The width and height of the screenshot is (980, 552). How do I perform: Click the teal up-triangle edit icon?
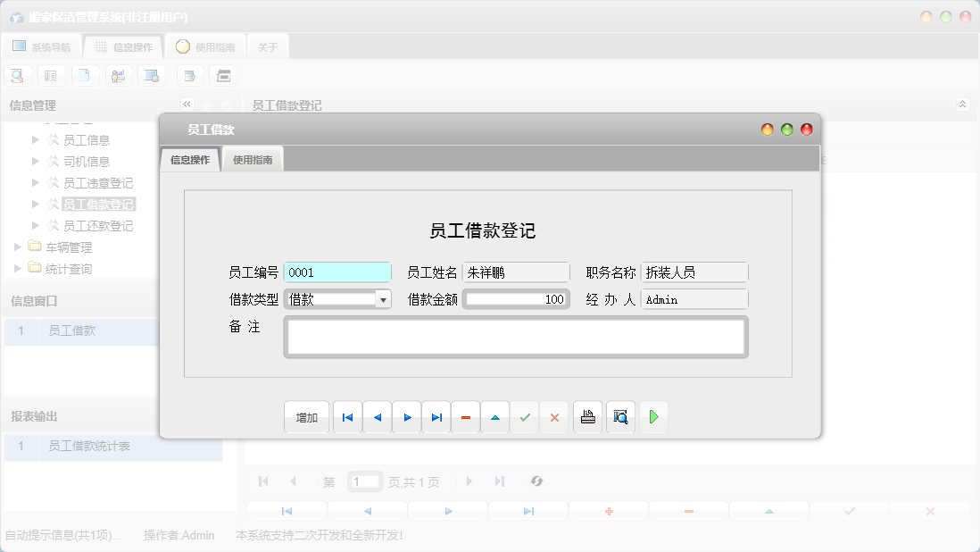(x=495, y=417)
